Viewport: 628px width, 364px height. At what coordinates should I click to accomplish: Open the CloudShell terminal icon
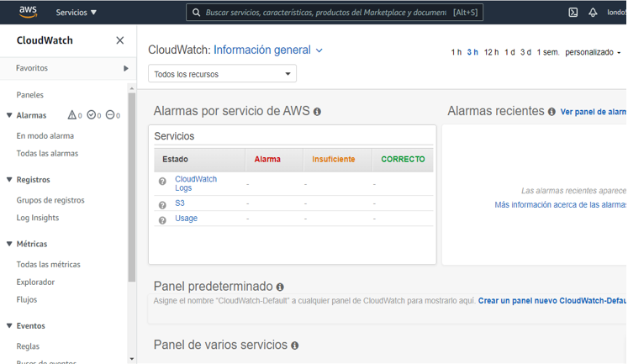tap(573, 13)
